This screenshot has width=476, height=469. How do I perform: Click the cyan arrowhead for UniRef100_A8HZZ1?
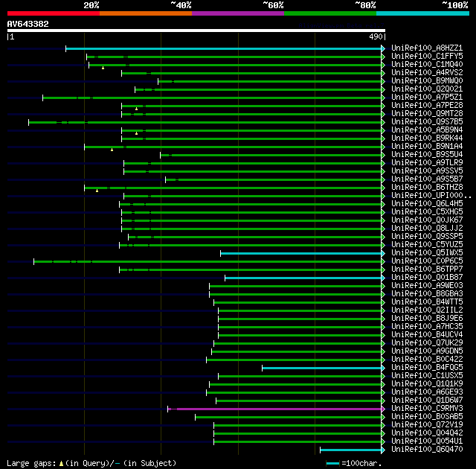coord(383,48)
